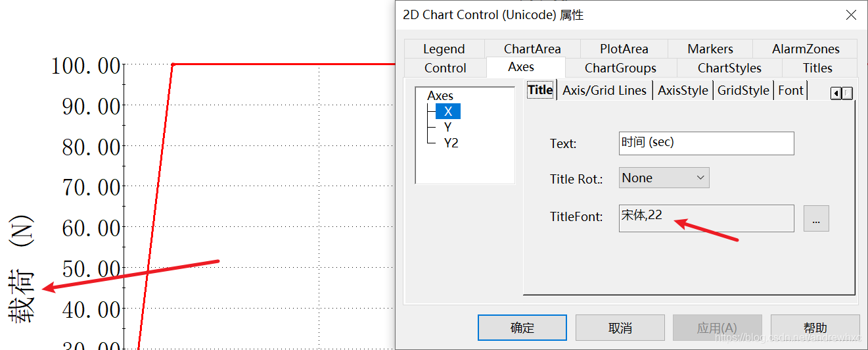The height and width of the screenshot is (350, 868).
Task: Open TitleFont browse ellipsis button
Action: point(816,218)
